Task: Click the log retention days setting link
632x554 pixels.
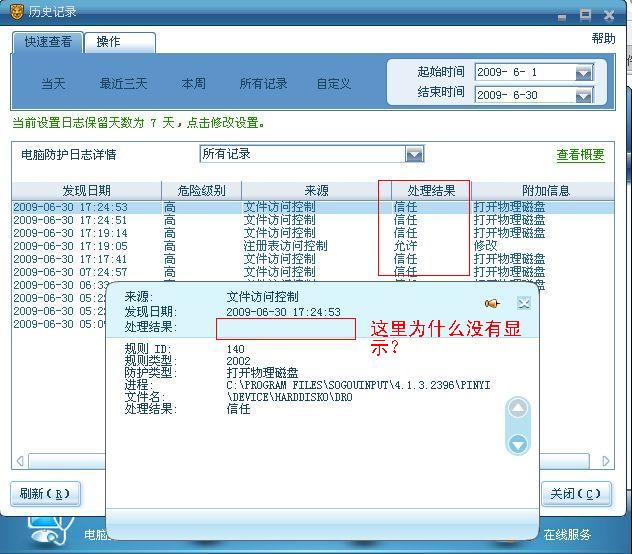Action: [139, 123]
